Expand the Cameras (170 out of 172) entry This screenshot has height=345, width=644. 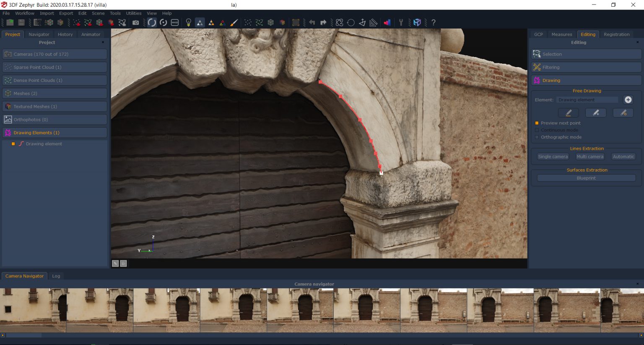(x=55, y=54)
